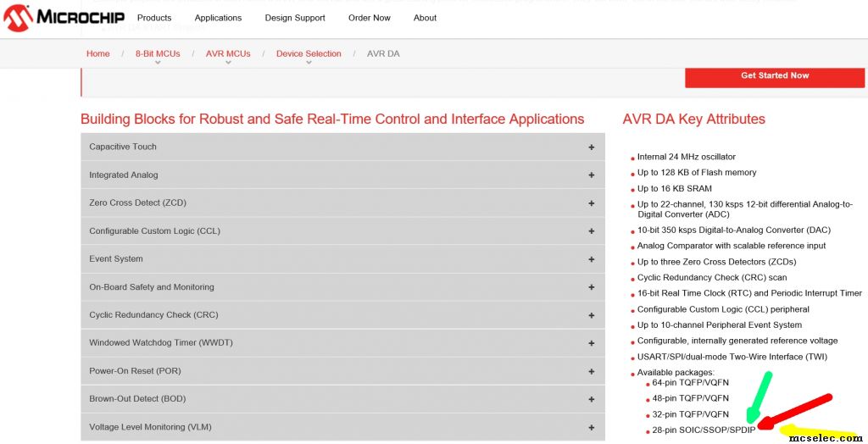Image resolution: width=868 pixels, height=444 pixels.
Task: Select 'Analog Comparator with scalable reference input'
Action: tap(732, 246)
